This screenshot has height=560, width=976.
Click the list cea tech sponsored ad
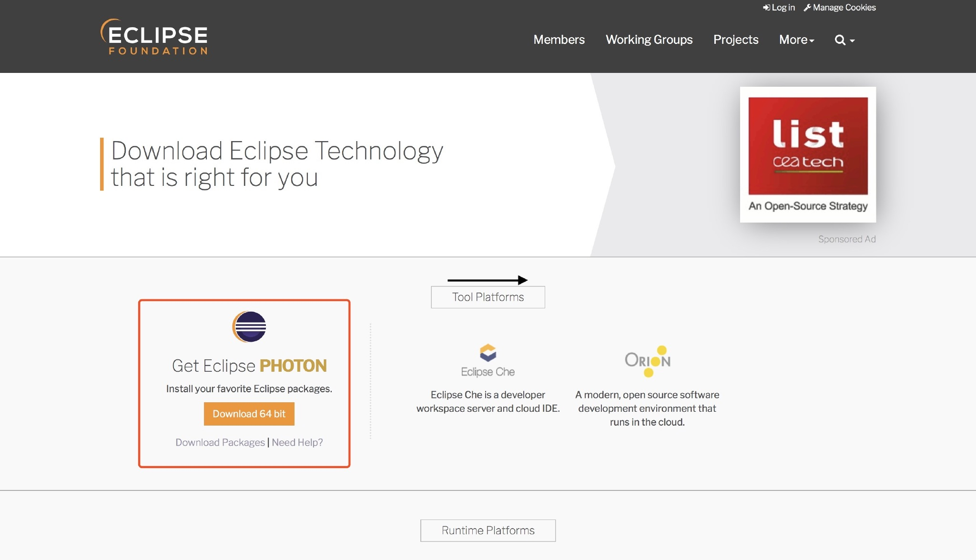pos(808,154)
